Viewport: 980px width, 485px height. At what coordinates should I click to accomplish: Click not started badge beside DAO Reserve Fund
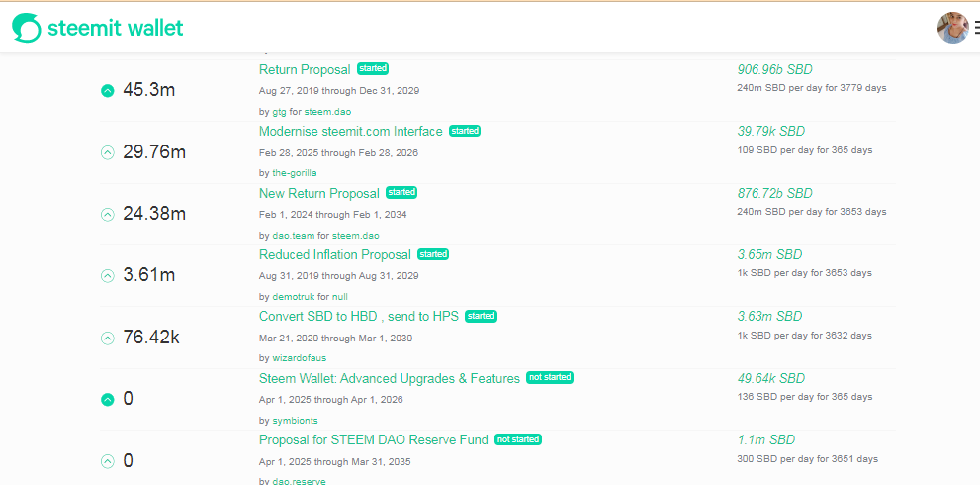pos(518,439)
